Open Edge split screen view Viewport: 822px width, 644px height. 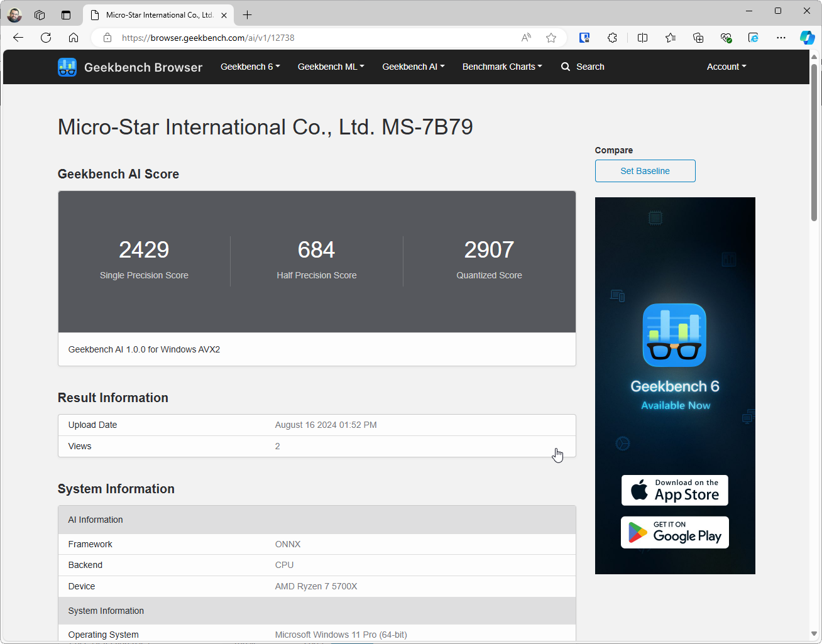point(642,38)
